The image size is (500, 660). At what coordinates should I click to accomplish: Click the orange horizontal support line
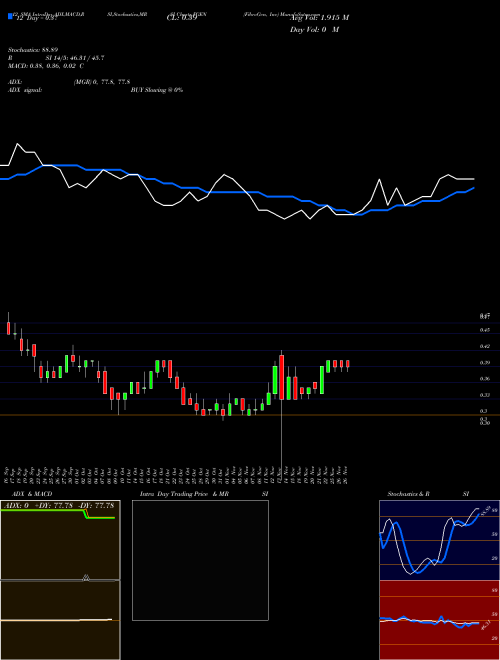tap(250, 415)
